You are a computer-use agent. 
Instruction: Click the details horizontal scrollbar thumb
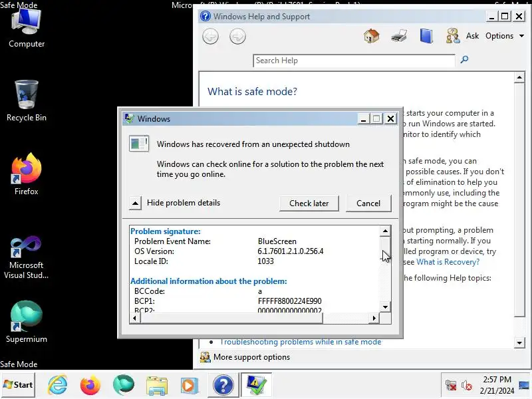tap(231, 318)
